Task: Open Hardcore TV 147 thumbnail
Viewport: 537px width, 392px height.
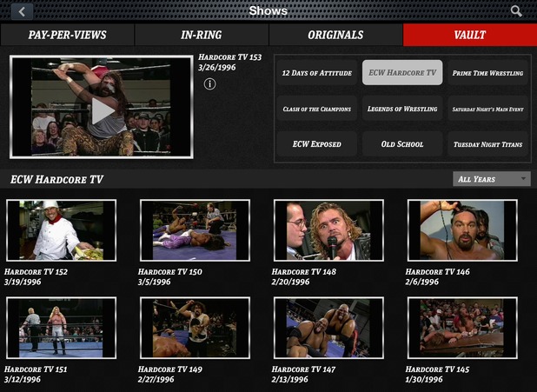Action: coord(328,328)
